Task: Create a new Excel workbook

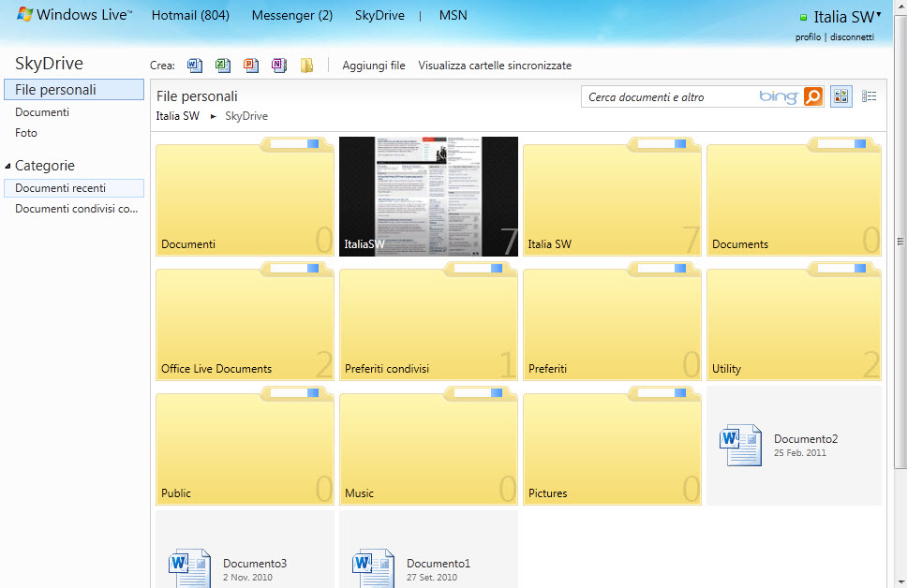Action: coord(223,66)
